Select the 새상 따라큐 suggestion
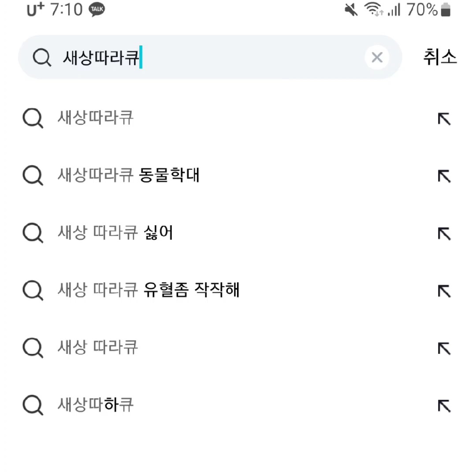The height and width of the screenshot is (476, 476). click(97, 347)
